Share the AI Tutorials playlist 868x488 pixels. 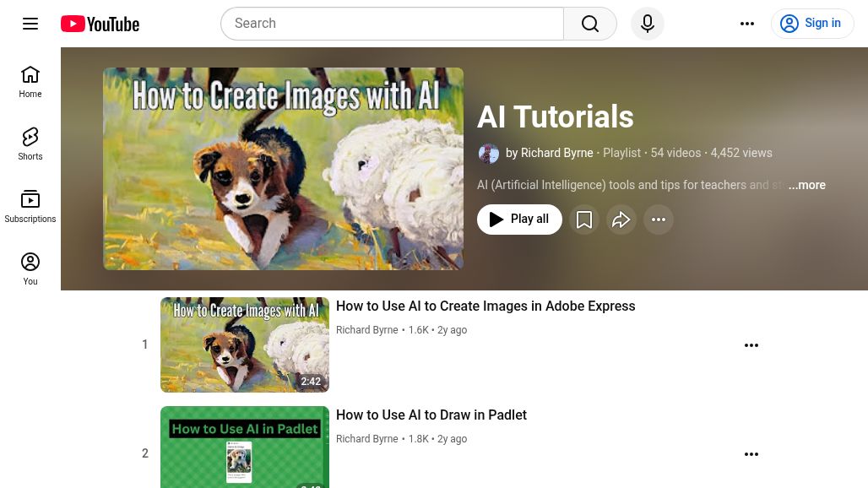pyautogui.click(x=621, y=220)
